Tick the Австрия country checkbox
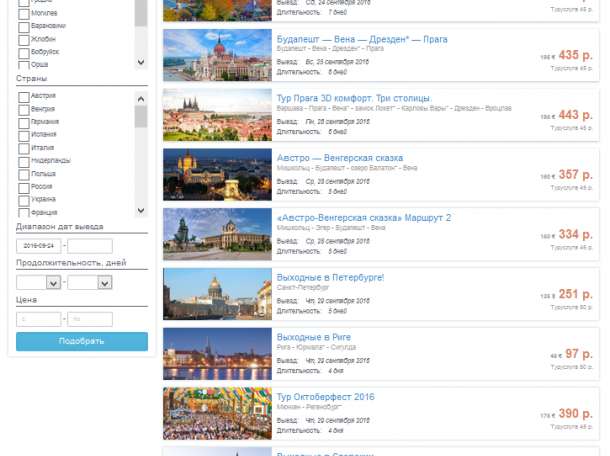610x456 pixels. pos(24,97)
